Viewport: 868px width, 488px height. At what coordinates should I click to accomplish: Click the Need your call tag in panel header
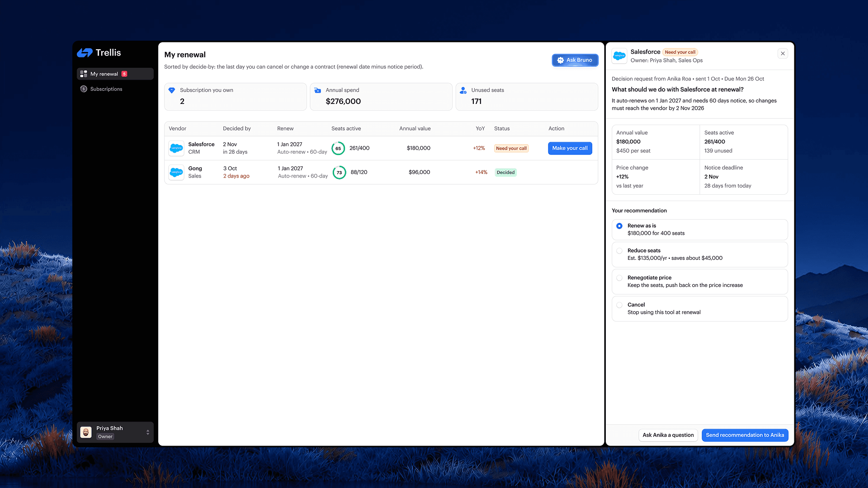pyautogui.click(x=680, y=52)
